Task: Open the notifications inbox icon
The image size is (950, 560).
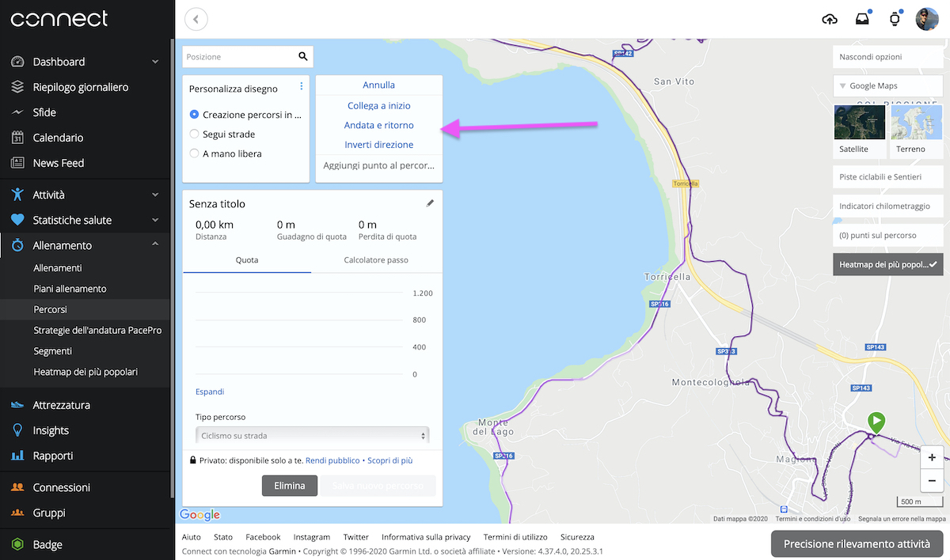Action: (862, 18)
